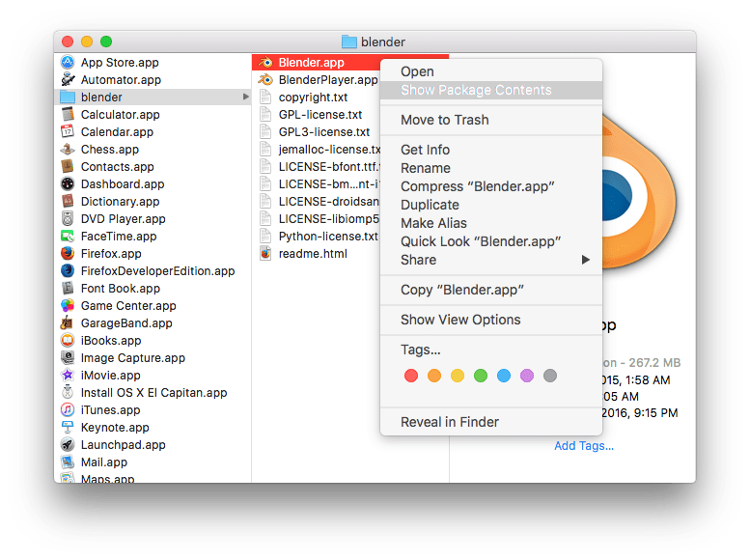Apply the blue tag color
This screenshot has height=560, width=750.
point(504,376)
